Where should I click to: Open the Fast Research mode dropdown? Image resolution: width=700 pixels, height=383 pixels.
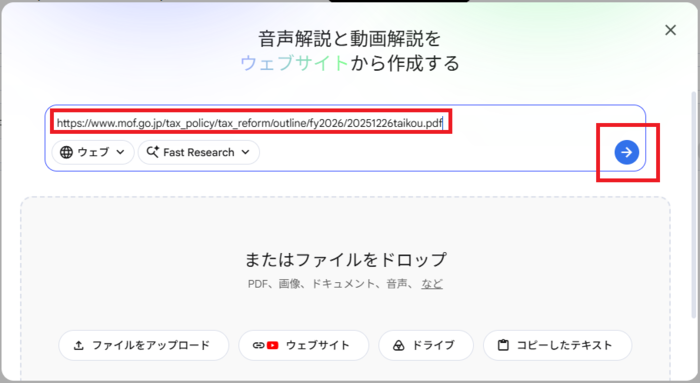(199, 152)
